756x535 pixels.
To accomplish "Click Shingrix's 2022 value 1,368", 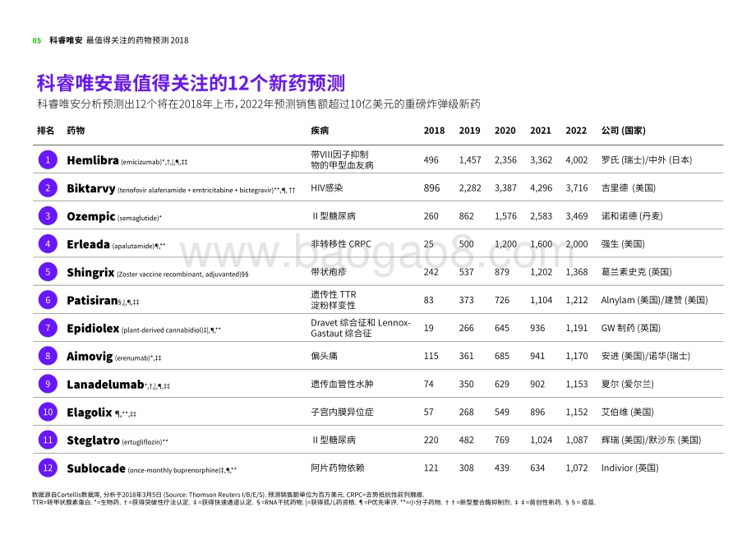I will coord(577,272).
